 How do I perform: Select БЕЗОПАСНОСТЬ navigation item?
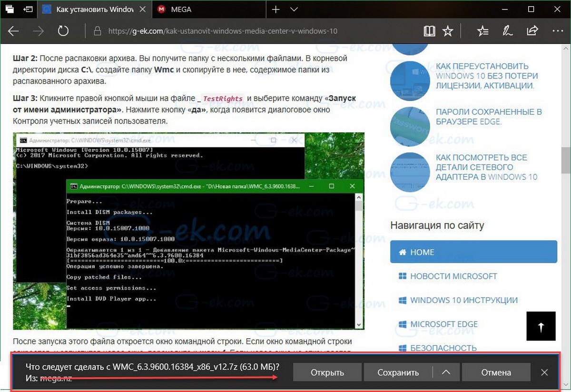443,348
